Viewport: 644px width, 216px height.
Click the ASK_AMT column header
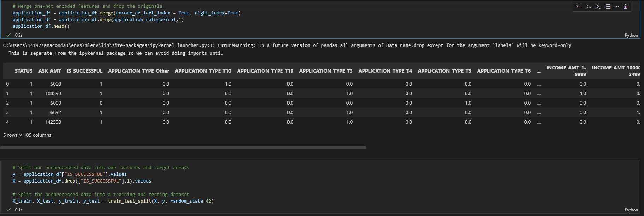(50, 71)
